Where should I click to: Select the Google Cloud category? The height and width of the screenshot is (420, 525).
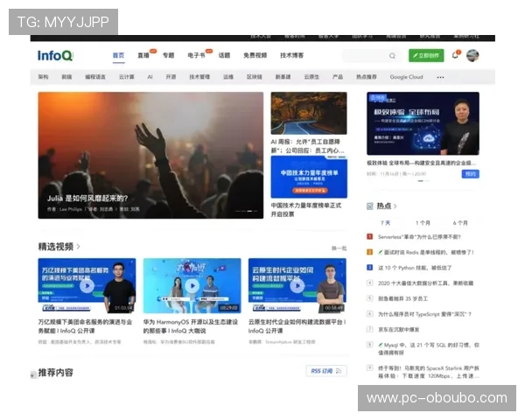406,77
